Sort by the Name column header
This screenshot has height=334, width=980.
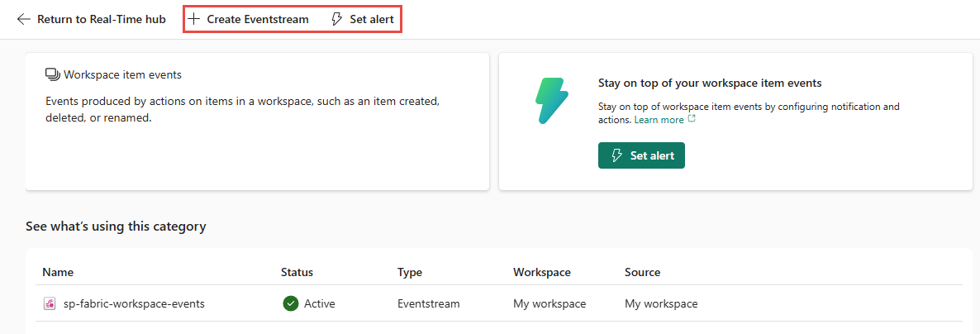(58, 272)
